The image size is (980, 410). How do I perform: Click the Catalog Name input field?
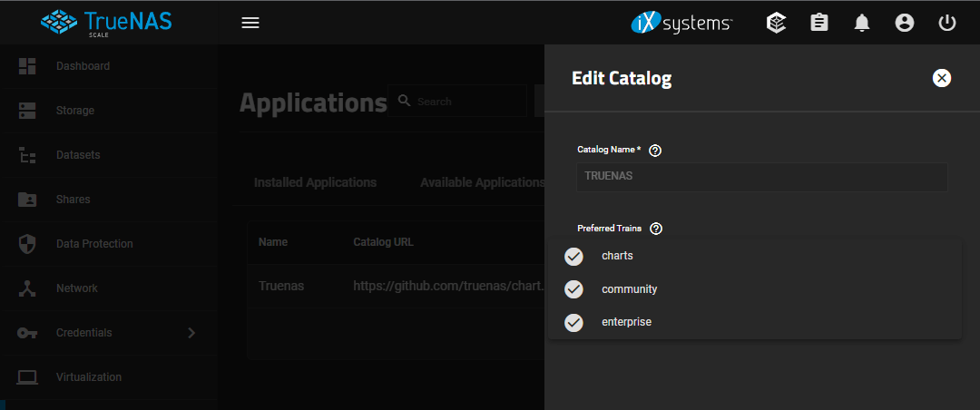[761, 177]
